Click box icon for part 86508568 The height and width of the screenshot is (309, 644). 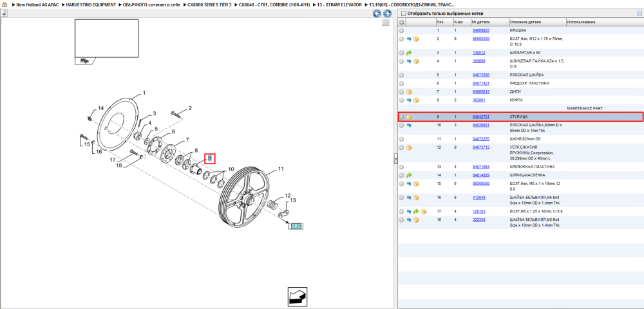click(415, 183)
